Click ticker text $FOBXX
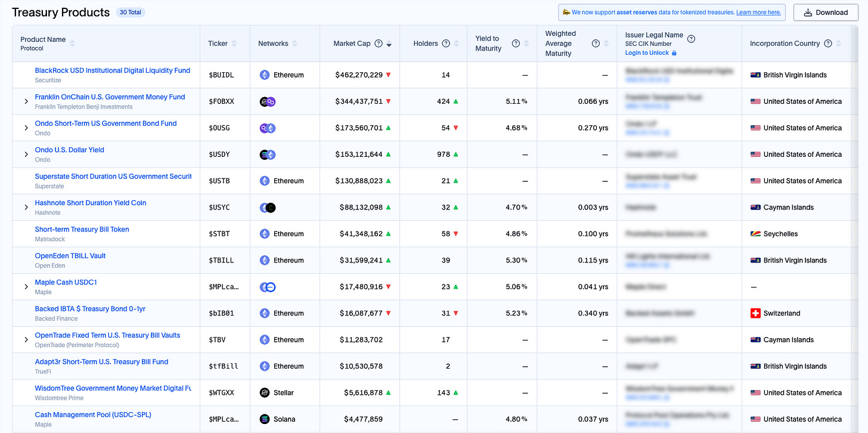868x433 pixels. click(x=221, y=101)
